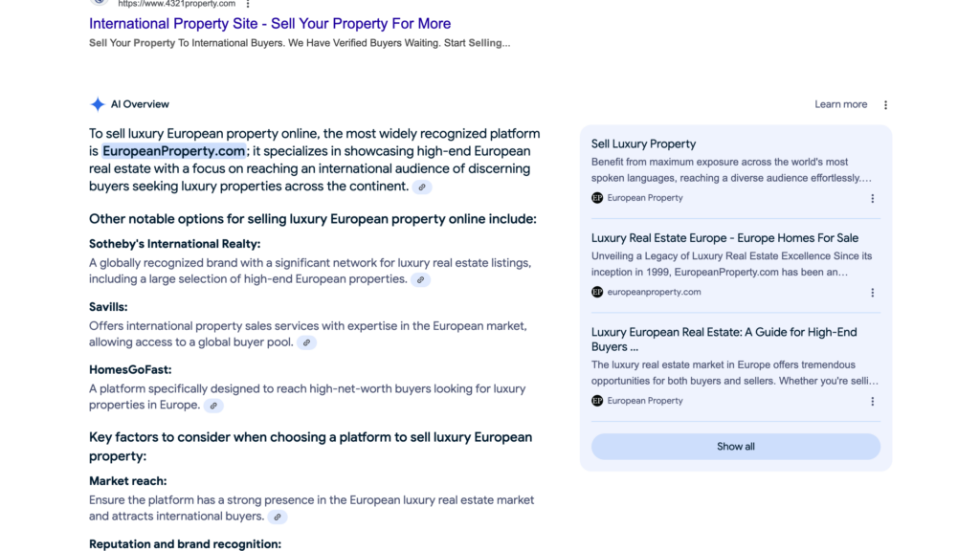Open the source icon after the Market reach paragraph

point(278,517)
